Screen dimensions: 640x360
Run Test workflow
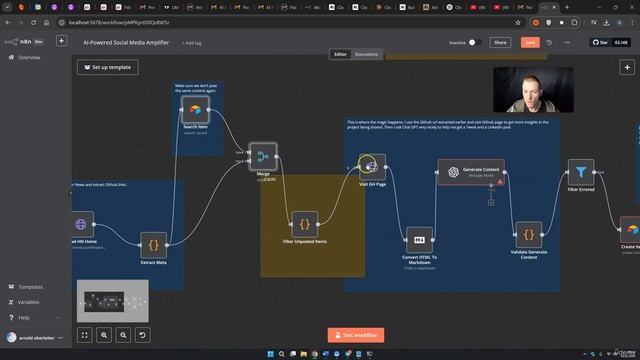tap(356, 335)
